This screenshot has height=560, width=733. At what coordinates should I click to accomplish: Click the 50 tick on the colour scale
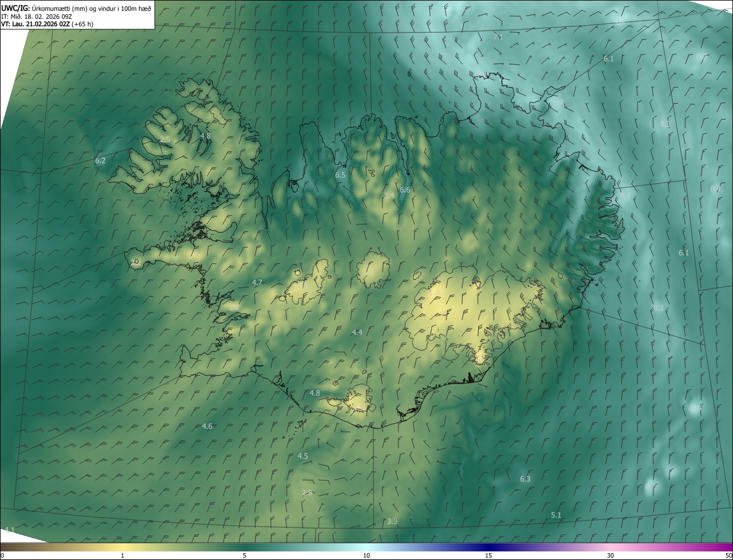728,556
